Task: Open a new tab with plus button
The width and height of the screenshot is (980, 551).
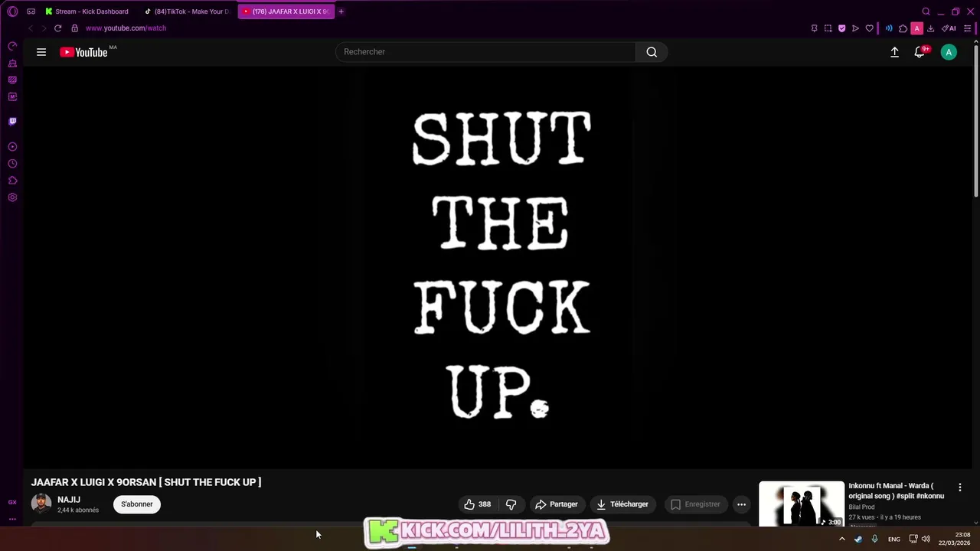Action: pyautogui.click(x=341, y=11)
